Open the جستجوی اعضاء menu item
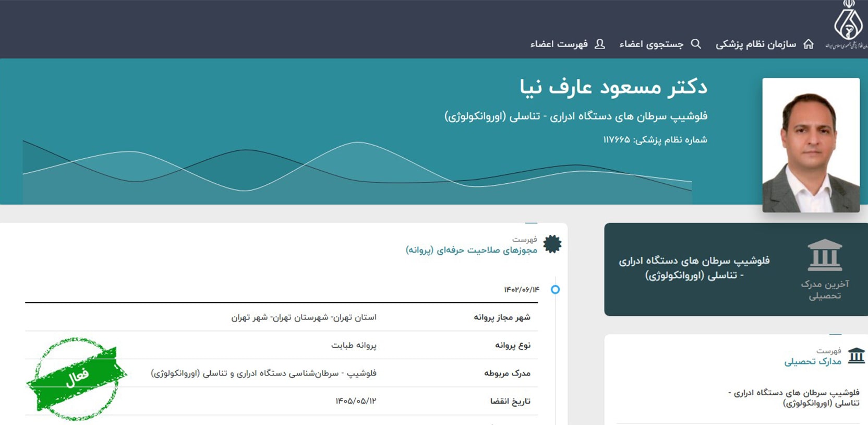The image size is (868, 425). (651, 44)
